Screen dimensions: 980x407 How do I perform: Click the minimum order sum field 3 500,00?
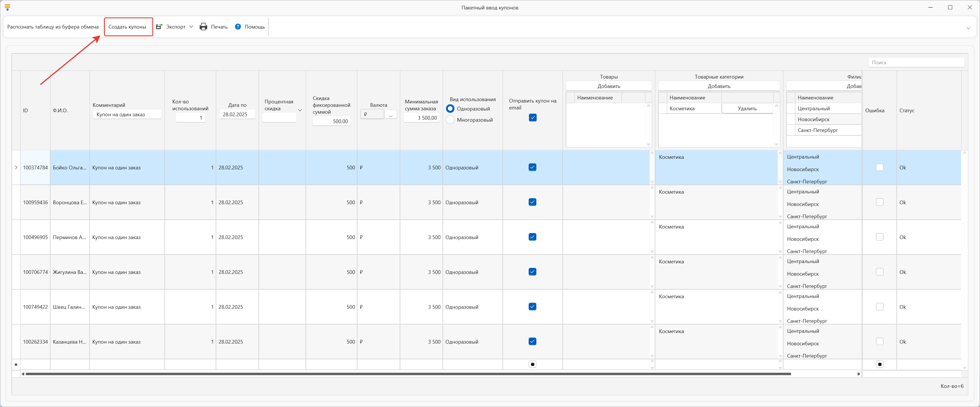[421, 118]
